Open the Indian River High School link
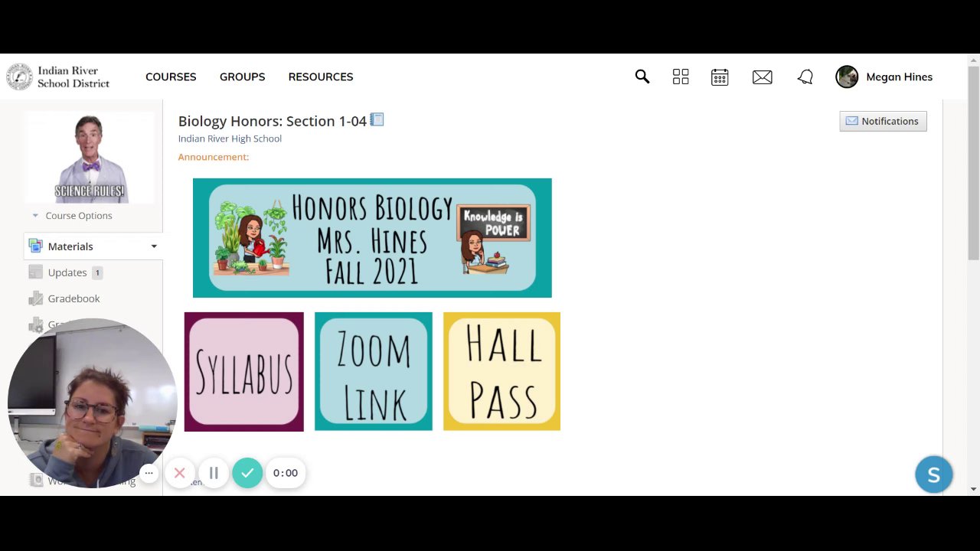The width and height of the screenshot is (980, 551). pyautogui.click(x=230, y=139)
